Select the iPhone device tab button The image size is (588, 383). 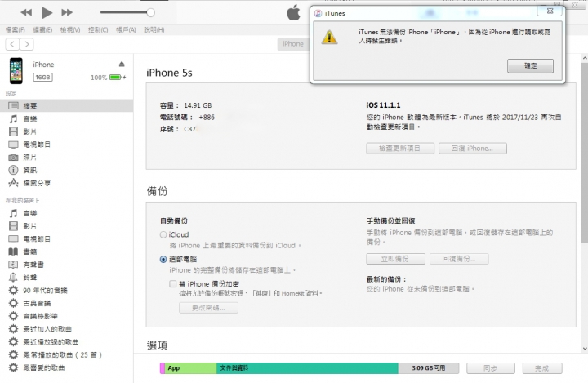pyautogui.click(x=293, y=44)
